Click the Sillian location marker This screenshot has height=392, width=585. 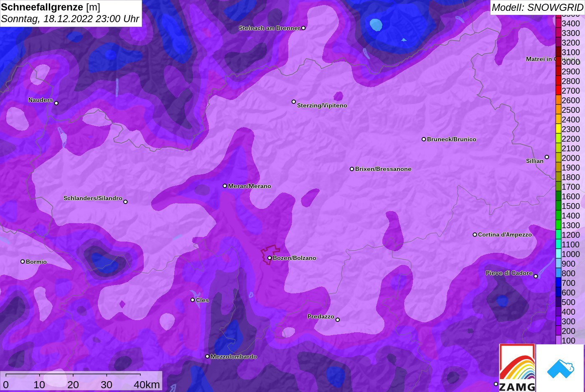tap(547, 157)
